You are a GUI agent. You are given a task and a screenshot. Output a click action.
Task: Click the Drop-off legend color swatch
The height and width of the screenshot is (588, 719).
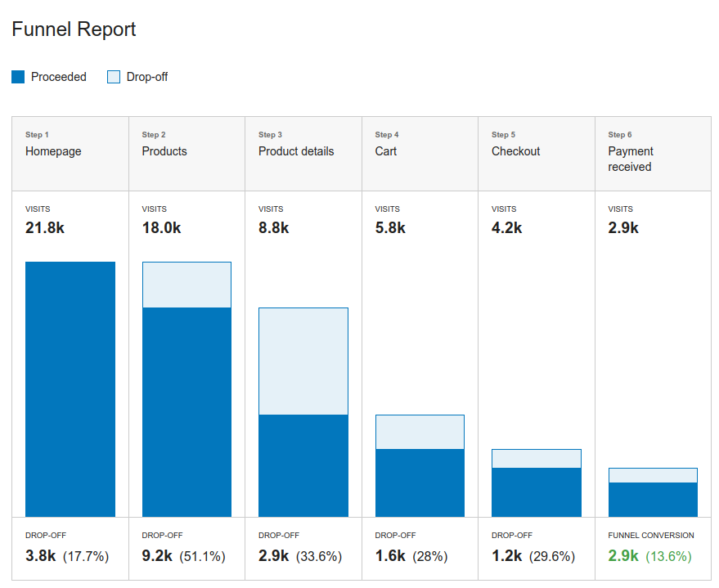click(x=114, y=77)
